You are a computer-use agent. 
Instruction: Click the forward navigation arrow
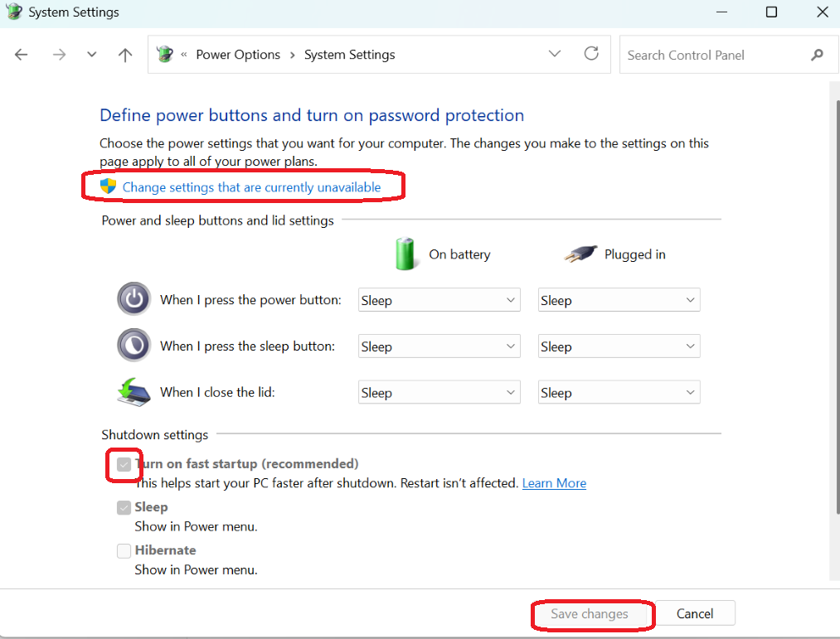59,55
